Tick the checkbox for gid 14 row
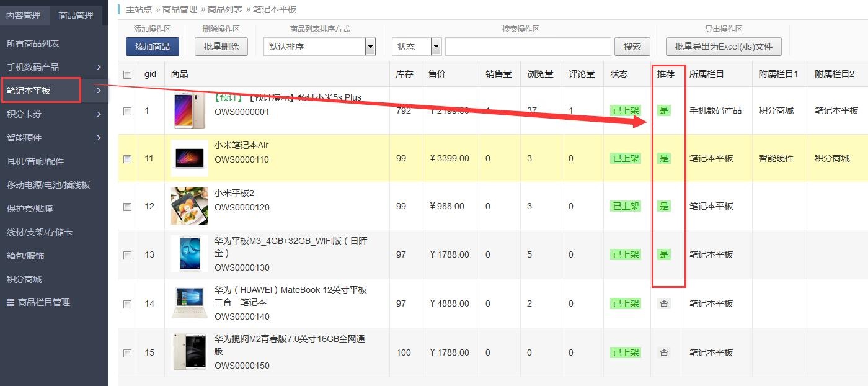Image resolution: width=868 pixels, height=386 pixels. 128,304
